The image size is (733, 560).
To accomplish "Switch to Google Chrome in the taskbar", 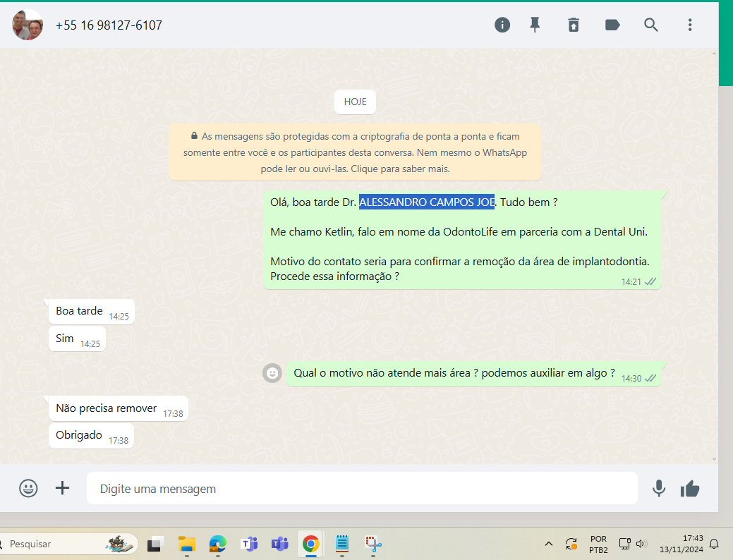I will pos(311,544).
